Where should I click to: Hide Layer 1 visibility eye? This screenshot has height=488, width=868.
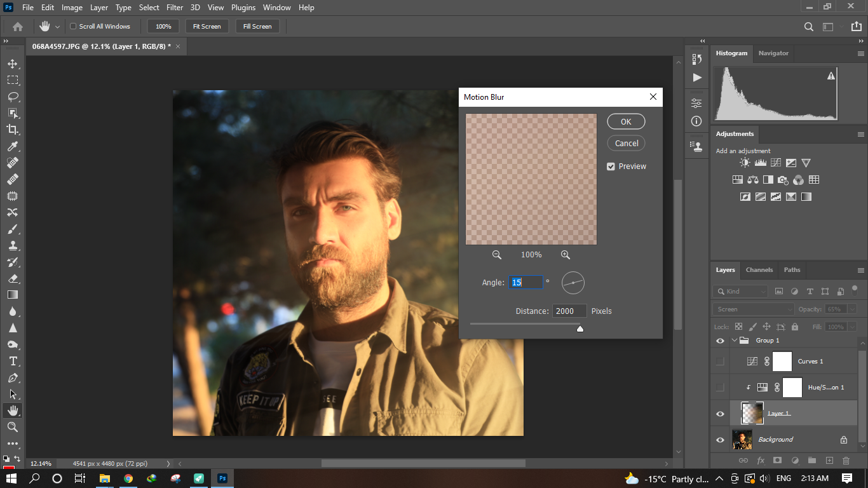pyautogui.click(x=720, y=414)
